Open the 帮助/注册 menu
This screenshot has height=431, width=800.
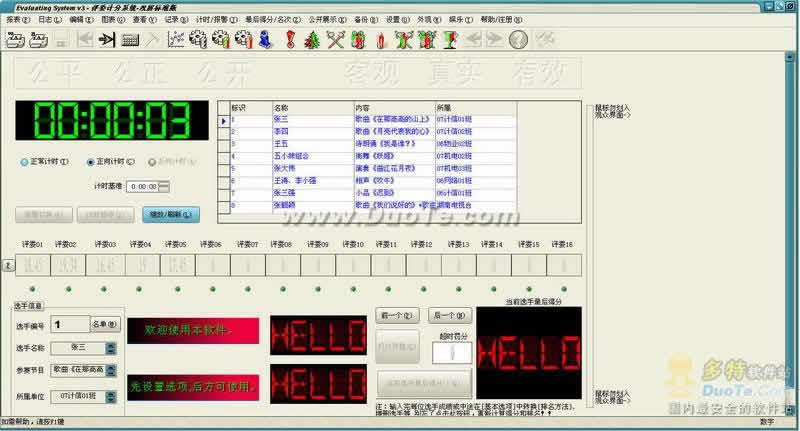502,19
